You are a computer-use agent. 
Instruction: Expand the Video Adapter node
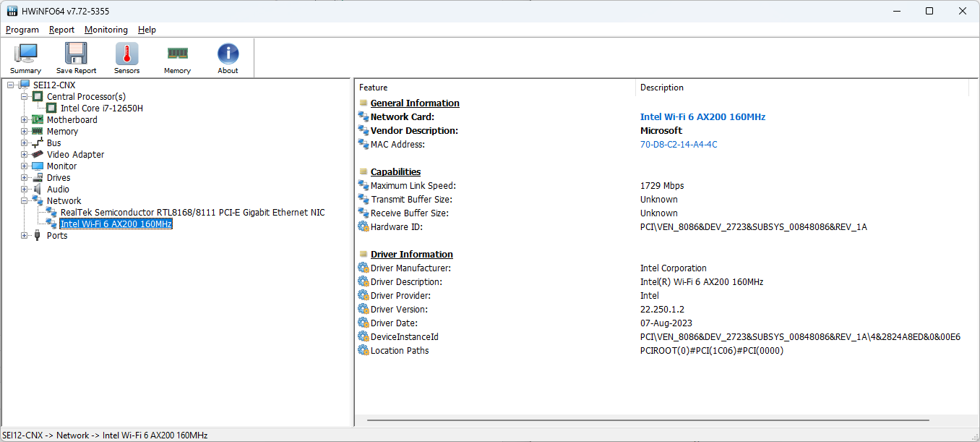(25, 155)
